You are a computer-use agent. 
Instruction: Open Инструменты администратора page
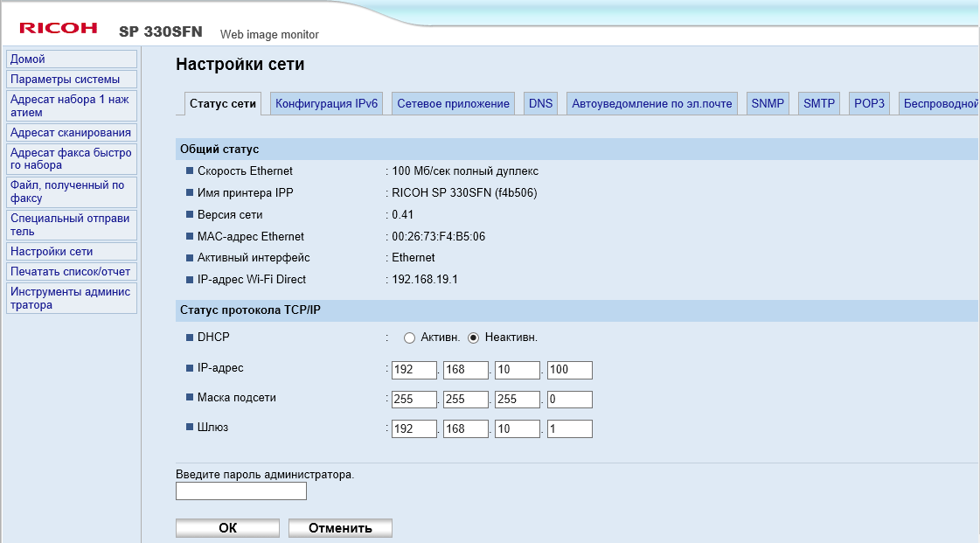click(72, 298)
